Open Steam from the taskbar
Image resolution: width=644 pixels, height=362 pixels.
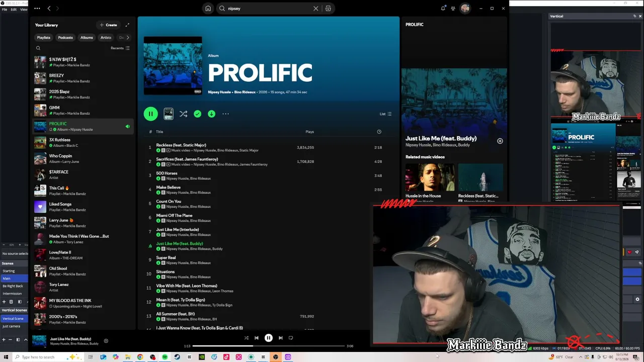(177, 357)
